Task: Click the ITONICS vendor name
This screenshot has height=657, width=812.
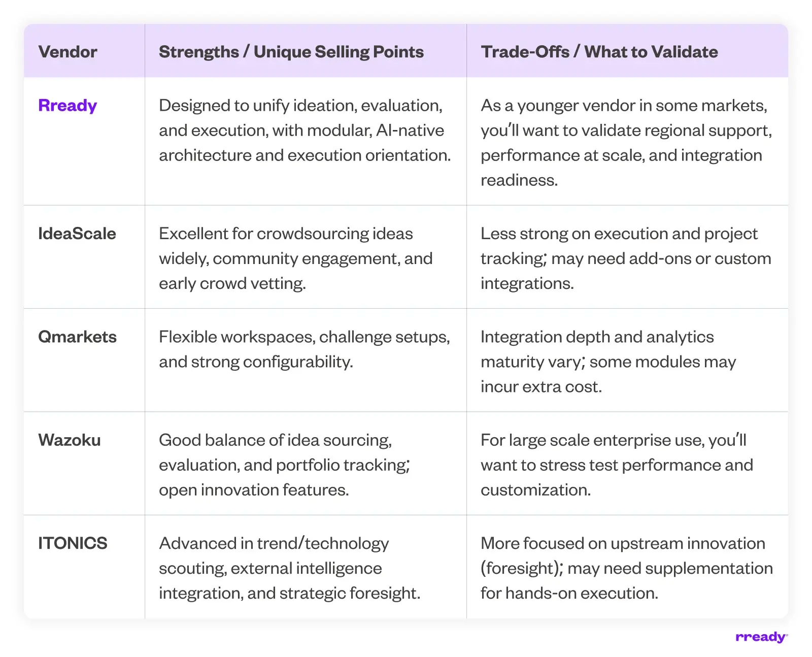Action: click(73, 543)
